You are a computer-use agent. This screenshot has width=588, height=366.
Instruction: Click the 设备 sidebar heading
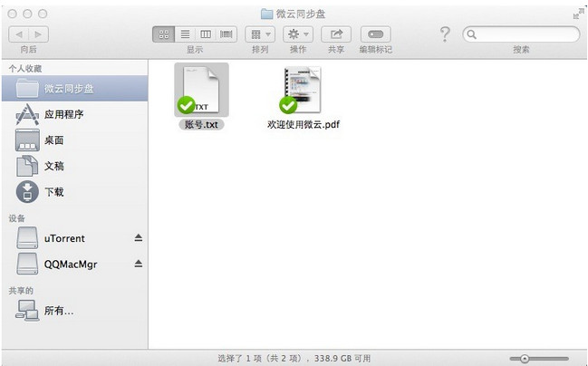tap(17, 218)
